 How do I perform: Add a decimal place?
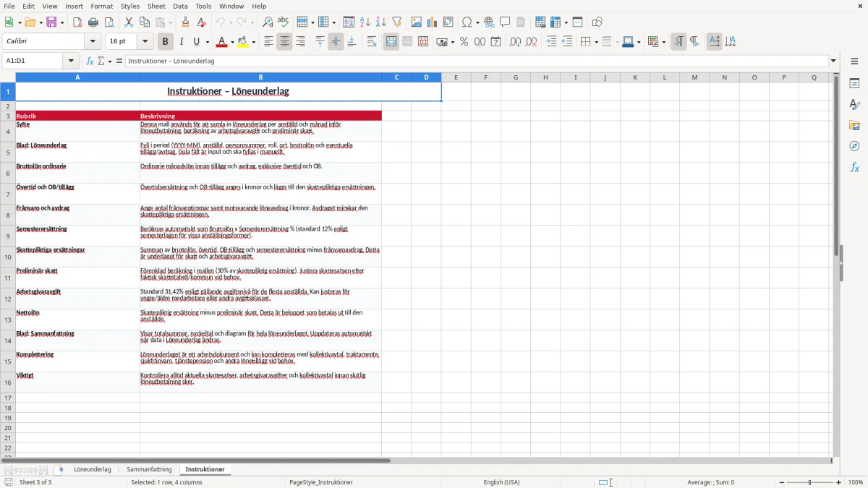[x=515, y=42]
